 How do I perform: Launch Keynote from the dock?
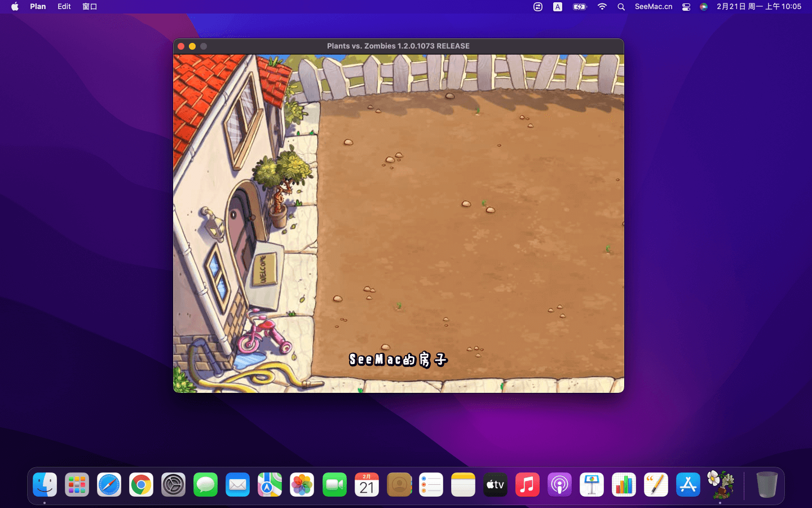click(x=592, y=485)
